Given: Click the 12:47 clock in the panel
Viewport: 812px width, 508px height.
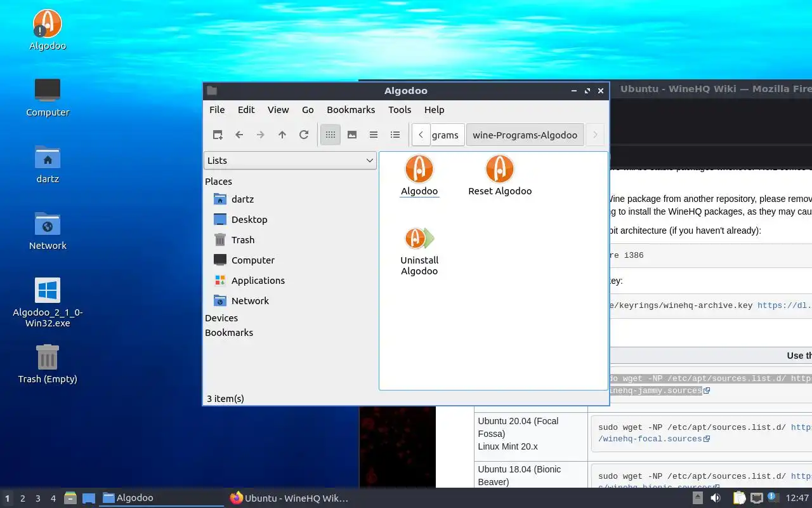Looking at the screenshot, I should [x=797, y=498].
